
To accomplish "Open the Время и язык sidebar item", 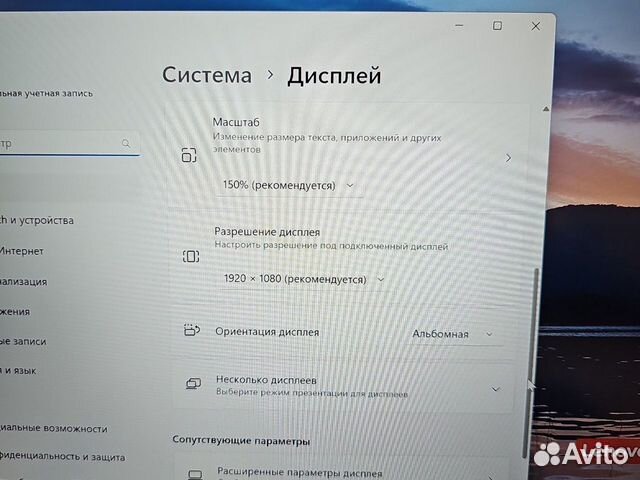I will (x=18, y=371).
